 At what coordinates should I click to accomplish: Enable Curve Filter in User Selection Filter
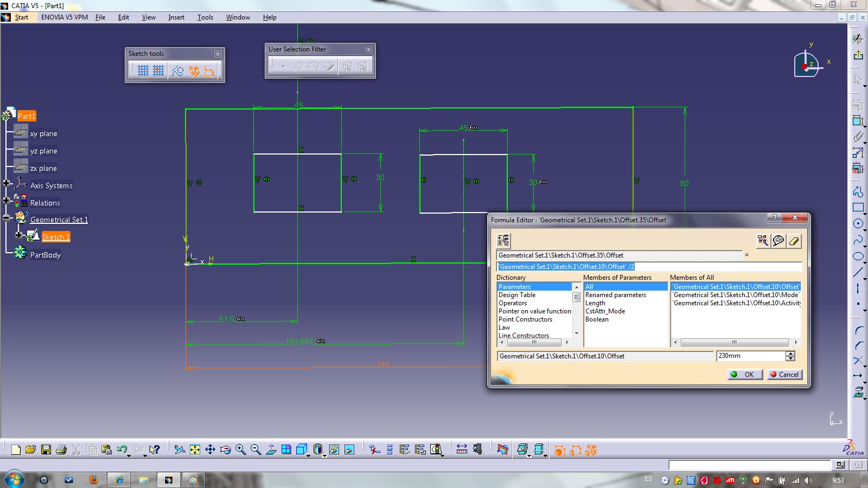pos(298,66)
